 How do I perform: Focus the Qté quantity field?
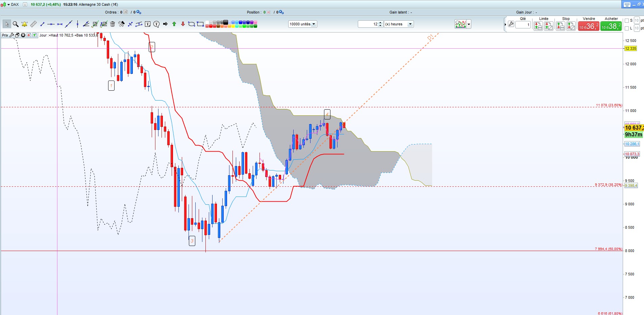tap(523, 25)
